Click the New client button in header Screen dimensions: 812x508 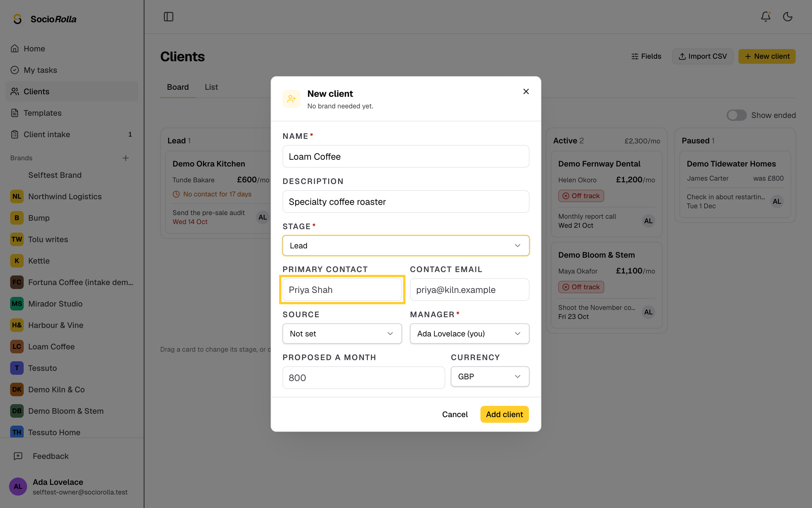coord(767,56)
